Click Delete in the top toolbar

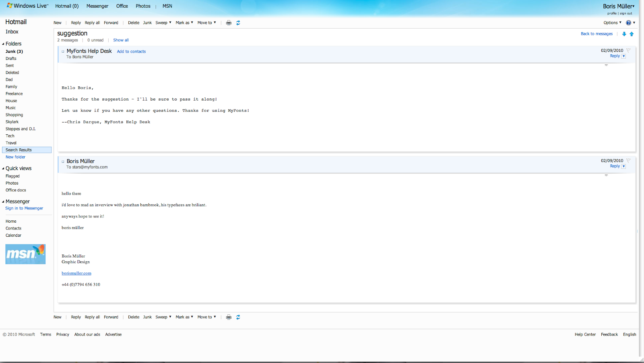coord(134,23)
